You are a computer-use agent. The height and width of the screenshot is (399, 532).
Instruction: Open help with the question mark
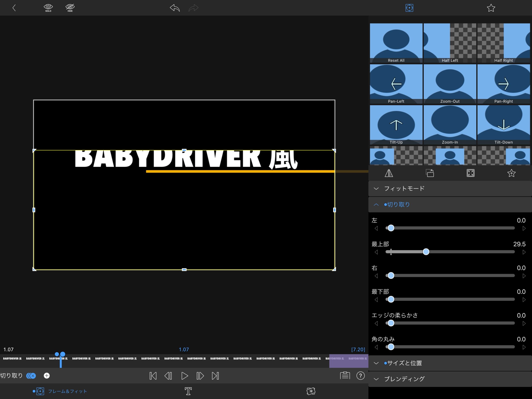tap(361, 376)
